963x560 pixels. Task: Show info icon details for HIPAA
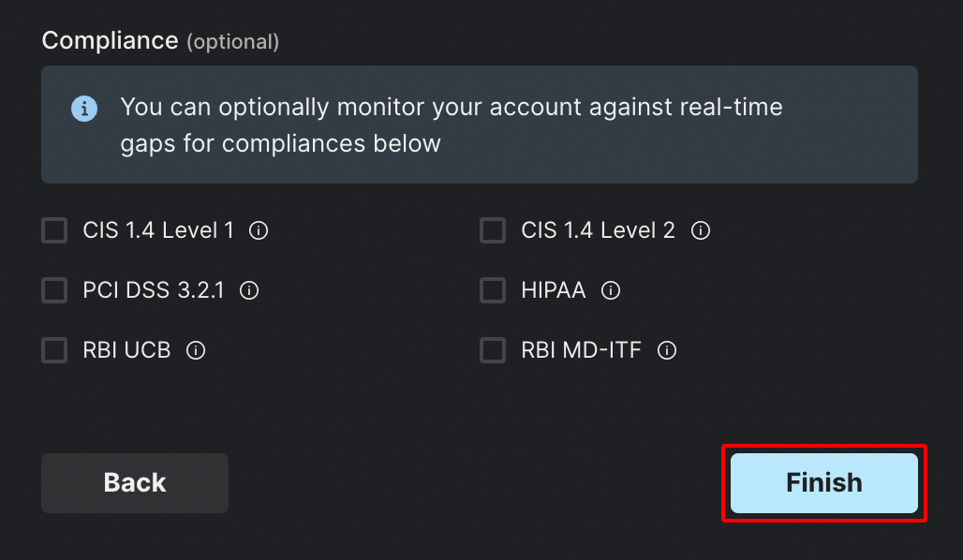[611, 290]
